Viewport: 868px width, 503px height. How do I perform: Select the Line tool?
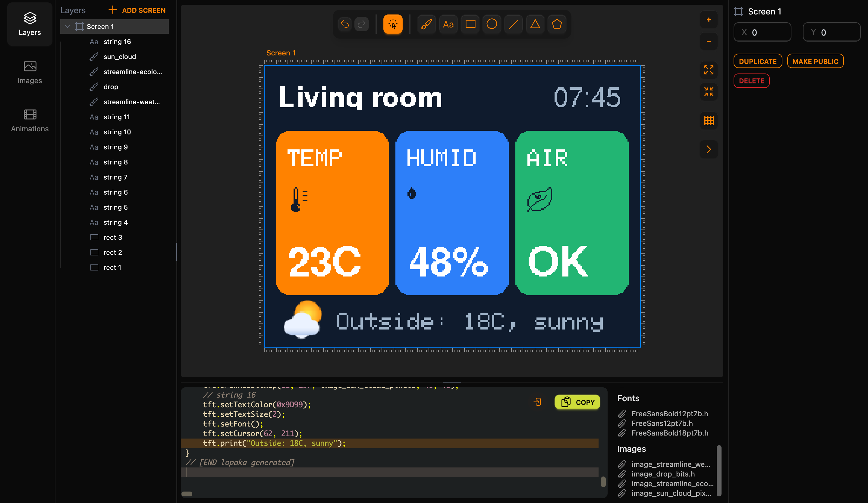[514, 24]
